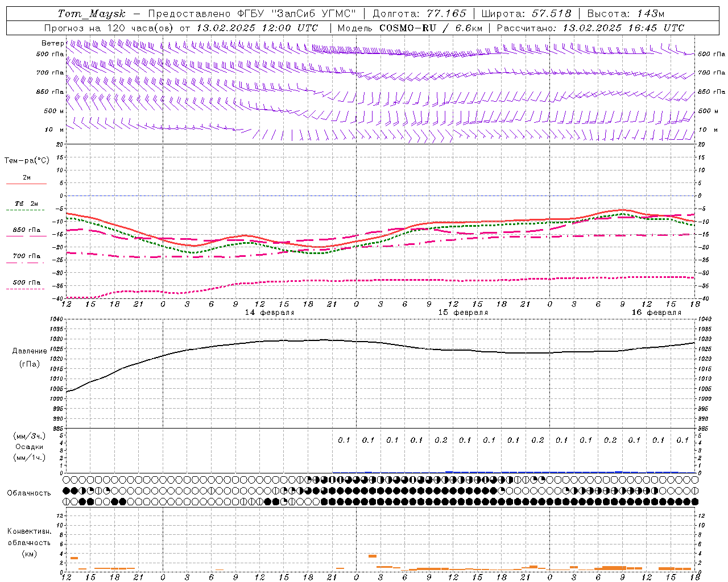The width and height of the screenshot is (728, 582).
Task: Click the 850 гПа temperature legend entry
Action: point(27,230)
